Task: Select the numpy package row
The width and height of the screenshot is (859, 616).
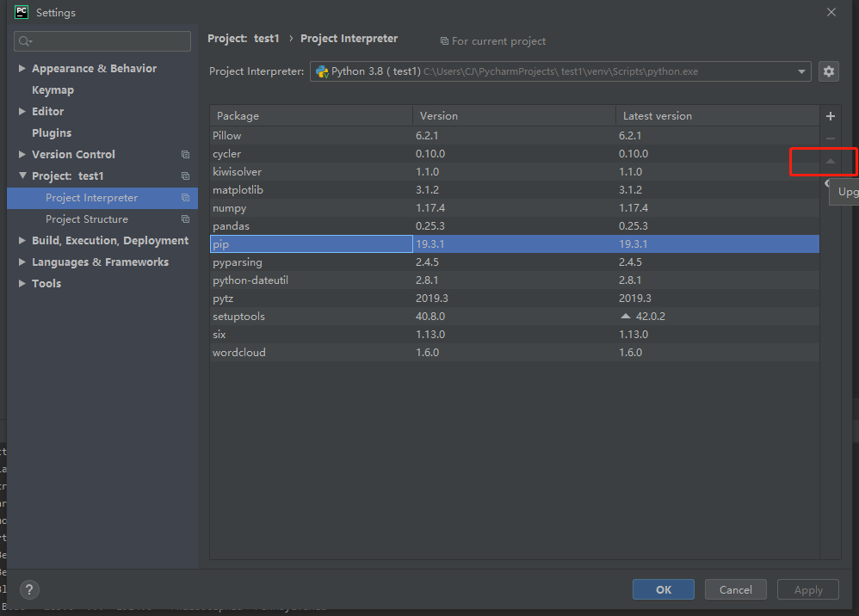Action: (x=515, y=208)
